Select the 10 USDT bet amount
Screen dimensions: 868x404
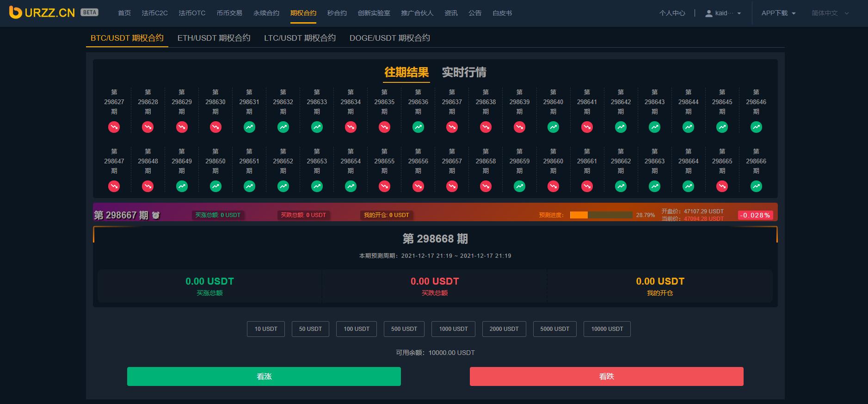(266, 329)
